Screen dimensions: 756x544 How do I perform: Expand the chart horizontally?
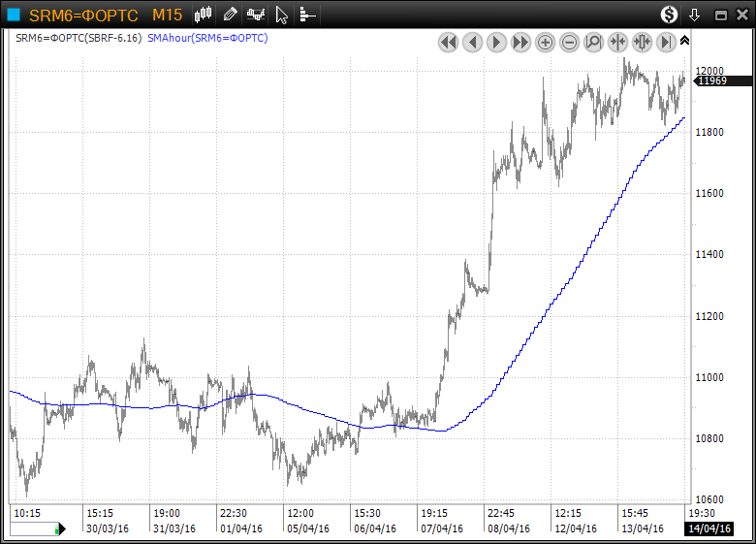642,42
